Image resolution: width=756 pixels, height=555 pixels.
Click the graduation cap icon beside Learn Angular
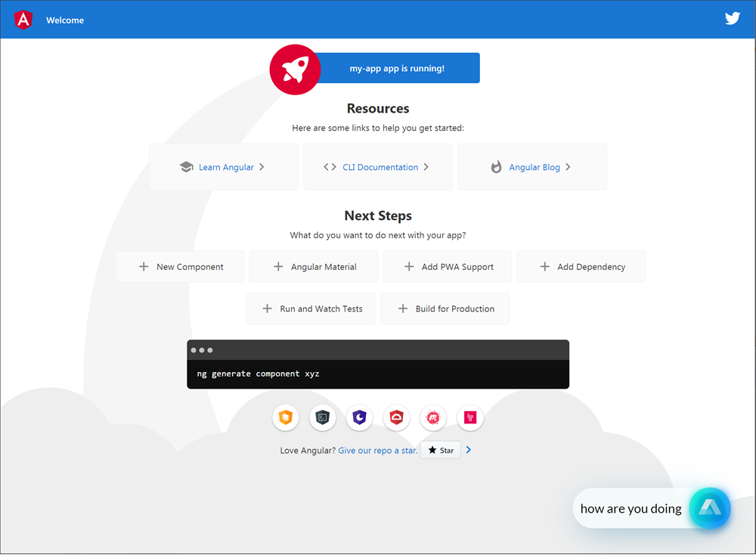point(186,166)
